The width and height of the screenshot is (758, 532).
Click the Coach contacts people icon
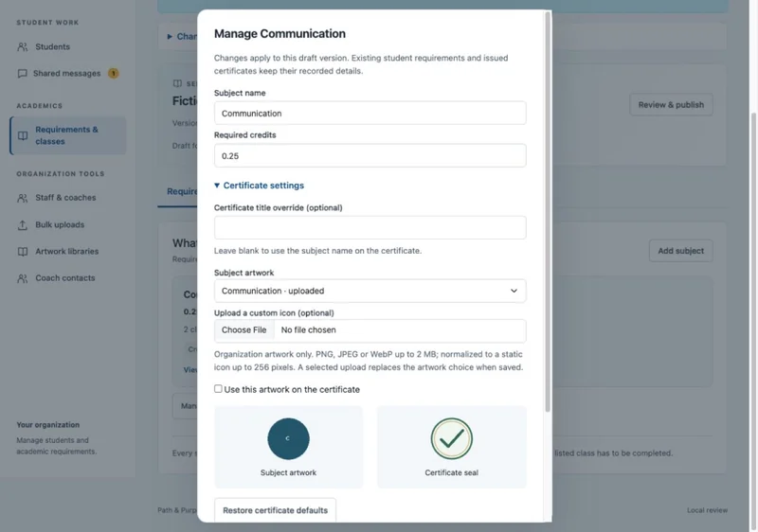[22, 278]
